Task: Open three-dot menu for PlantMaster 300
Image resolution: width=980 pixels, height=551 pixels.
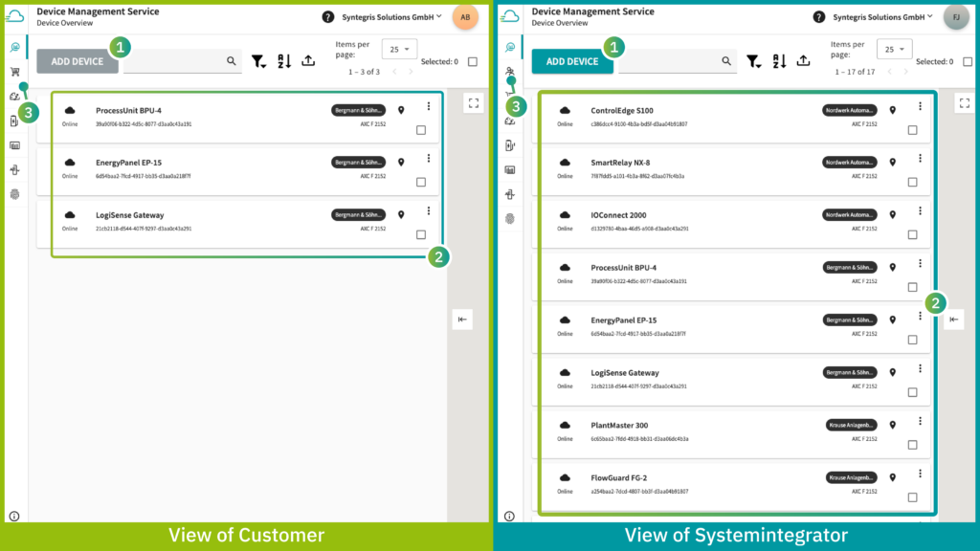Action: click(x=920, y=421)
